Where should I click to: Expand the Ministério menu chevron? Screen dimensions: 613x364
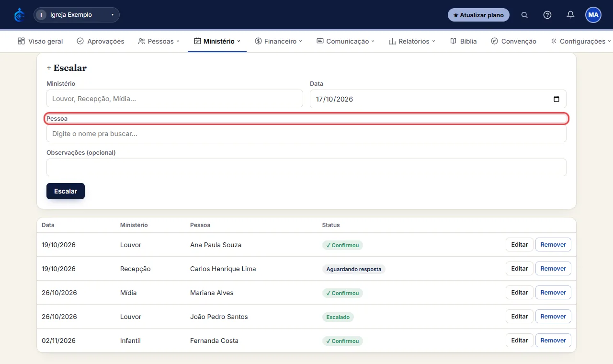click(x=238, y=41)
